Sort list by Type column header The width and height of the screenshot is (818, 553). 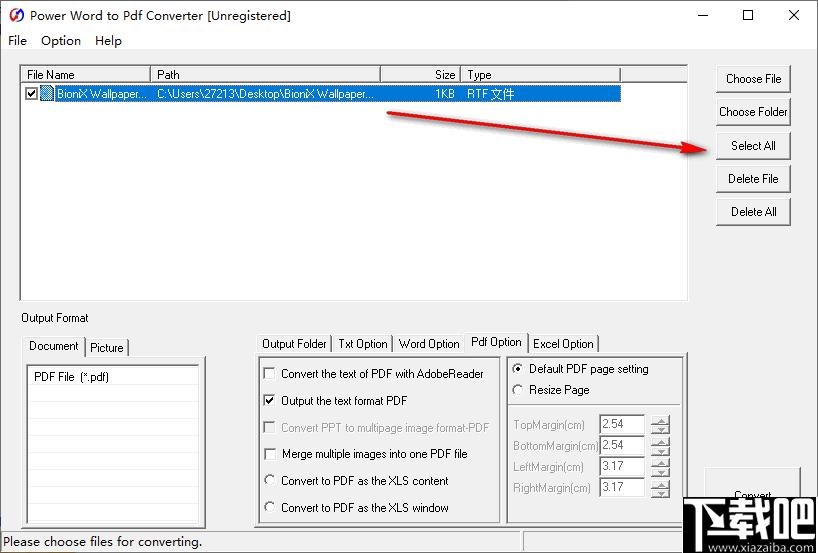pyautogui.click(x=540, y=75)
